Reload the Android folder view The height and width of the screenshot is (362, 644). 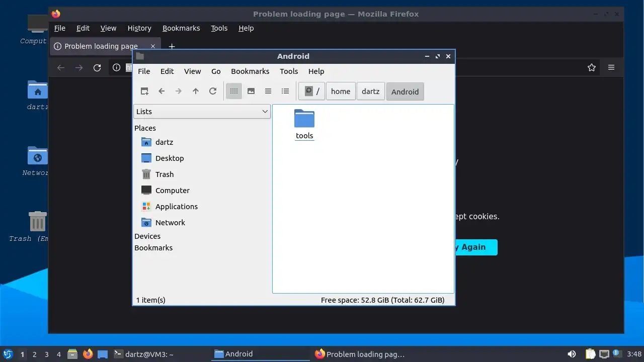pos(213,91)
